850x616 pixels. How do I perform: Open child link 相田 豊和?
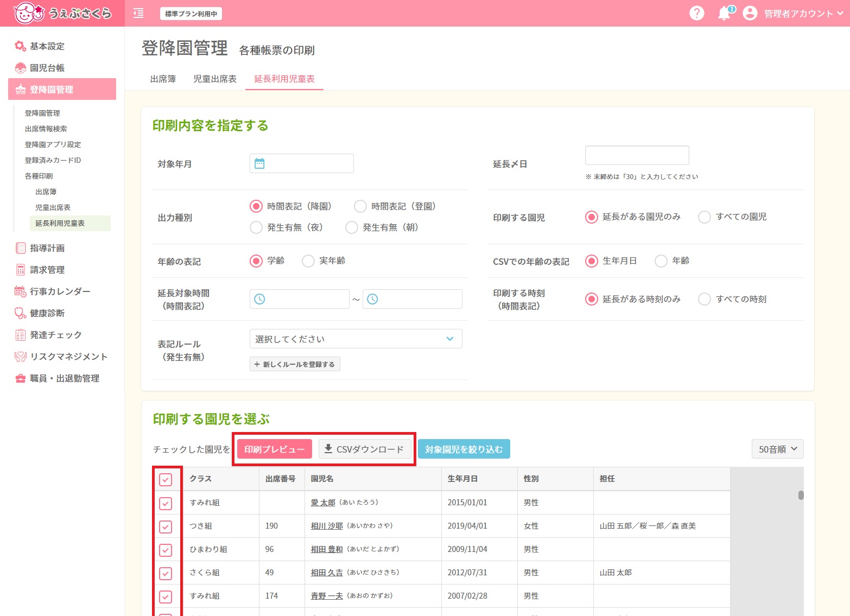click(327, 549)
